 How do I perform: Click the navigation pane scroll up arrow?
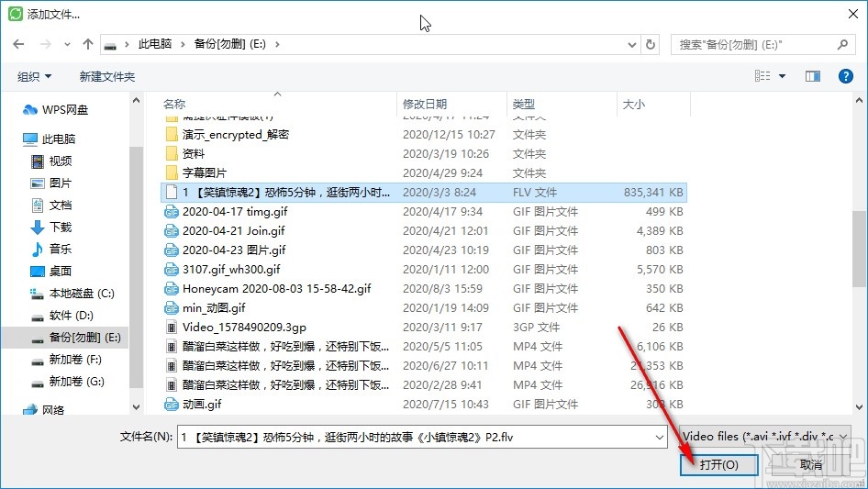click(x=136, y=100)
